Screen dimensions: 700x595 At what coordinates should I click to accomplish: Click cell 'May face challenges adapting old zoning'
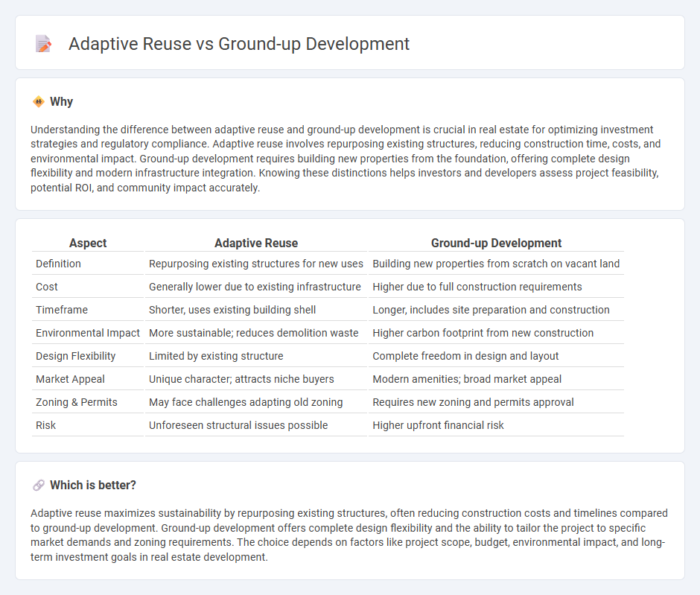click(x=256, y=402)
